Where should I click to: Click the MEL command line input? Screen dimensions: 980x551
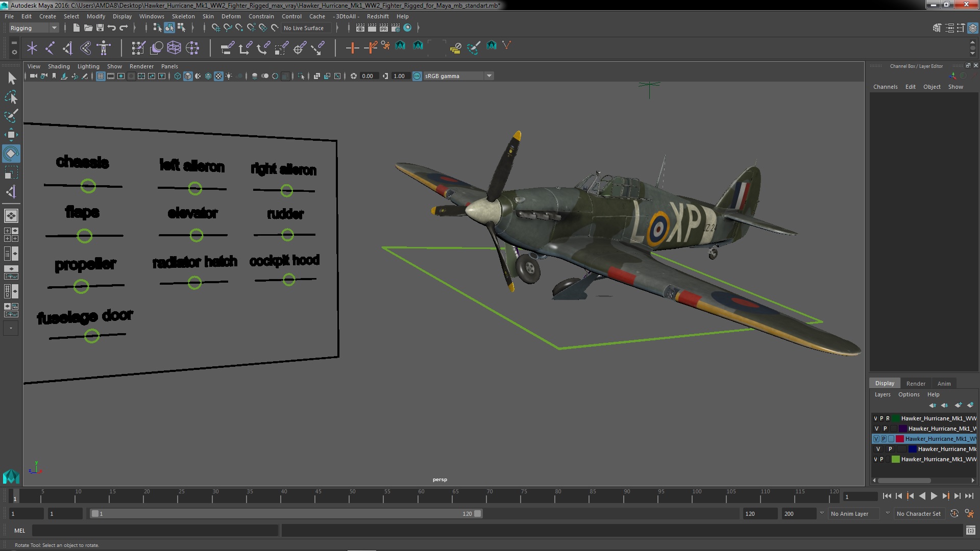coord(155,531)
